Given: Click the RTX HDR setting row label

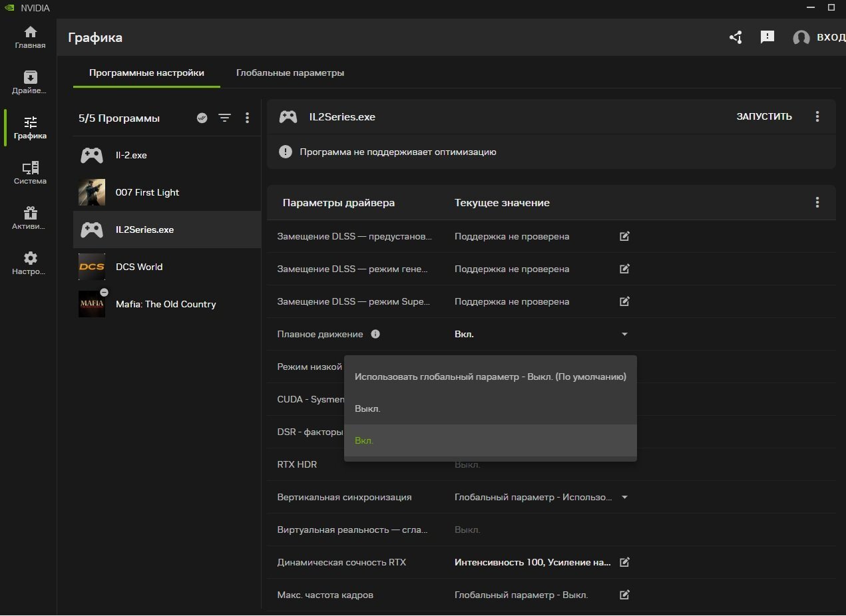Looking at the screenshot, I should coord(297,464).
